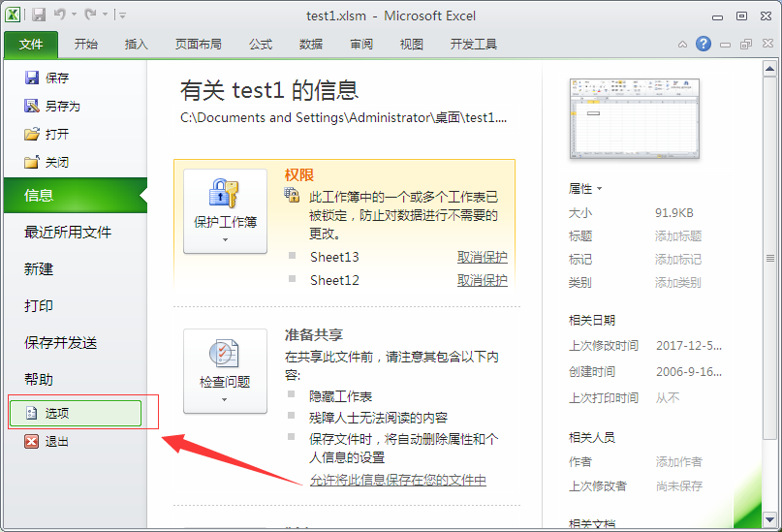Expand the 保护工作簿 button dropdown arrow

226,239
